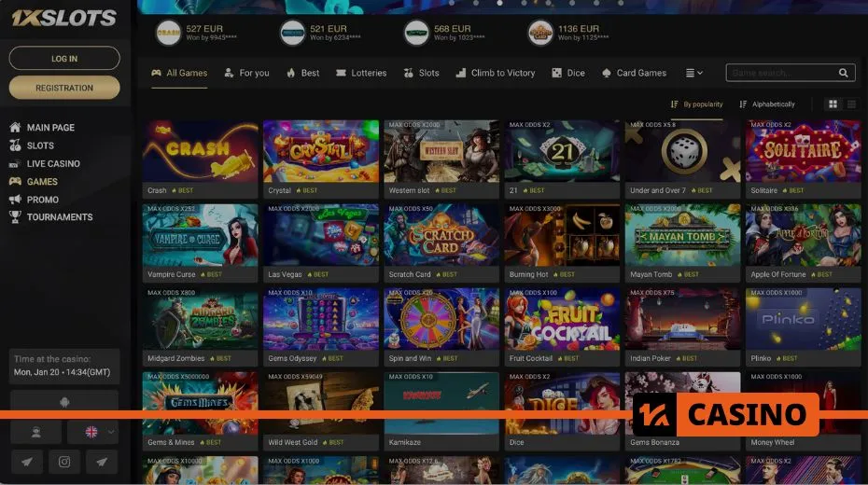Open GAMES in the sidebar
Image resolution: width=868 pixels, height=485 pixels.
[34, 181]
